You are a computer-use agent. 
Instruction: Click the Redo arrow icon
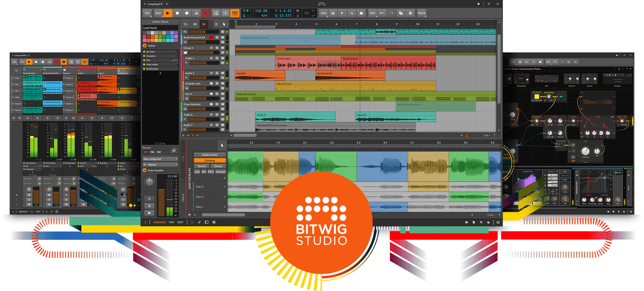[391, 13]
